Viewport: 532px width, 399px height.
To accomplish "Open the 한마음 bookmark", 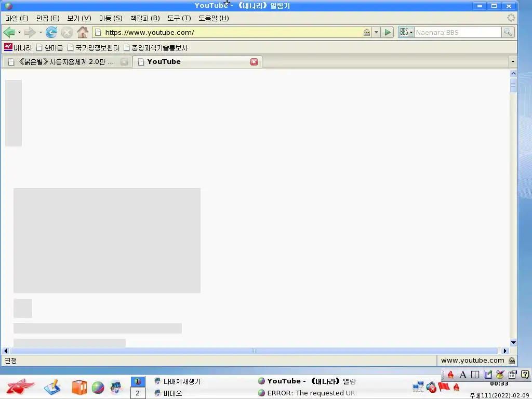I will (50, 48).
